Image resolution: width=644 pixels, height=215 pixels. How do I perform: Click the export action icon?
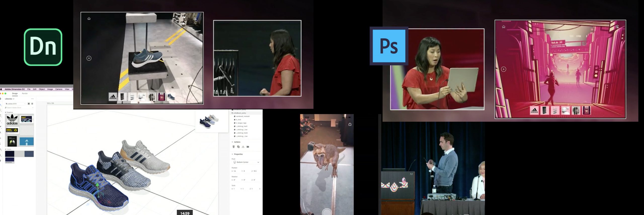point(243,147)
